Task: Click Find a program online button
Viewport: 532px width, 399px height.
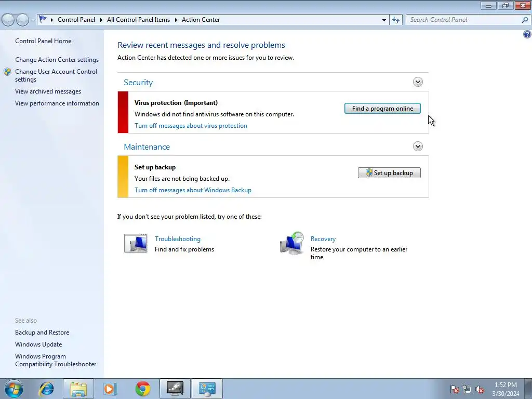Action: pos(382,109)
